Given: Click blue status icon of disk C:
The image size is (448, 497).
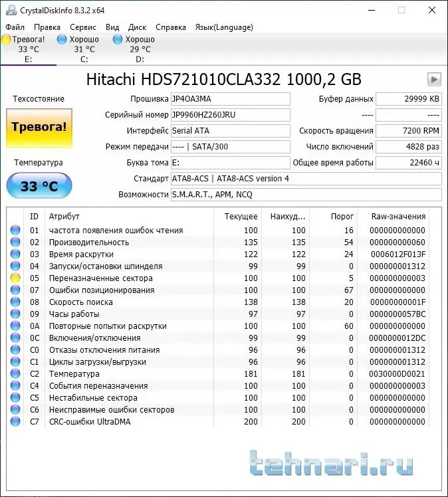Looking at the screenshot, I should (62, 39).
